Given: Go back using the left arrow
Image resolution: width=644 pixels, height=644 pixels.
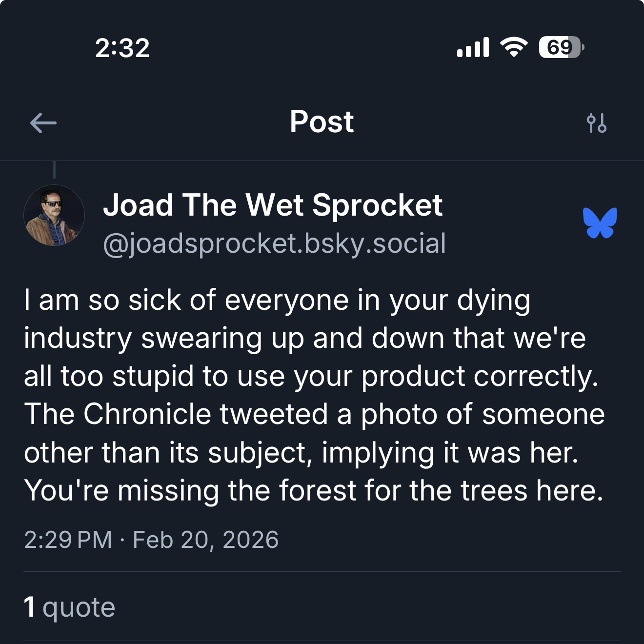Looking at the screenshot, I should click(43, 123).
